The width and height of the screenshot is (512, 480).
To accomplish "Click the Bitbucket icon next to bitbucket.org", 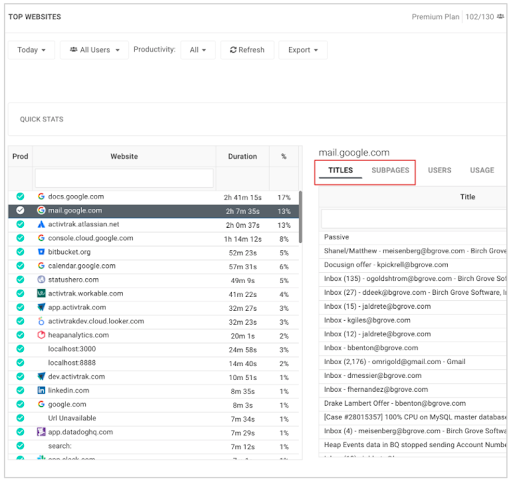I will click(41, 252).
